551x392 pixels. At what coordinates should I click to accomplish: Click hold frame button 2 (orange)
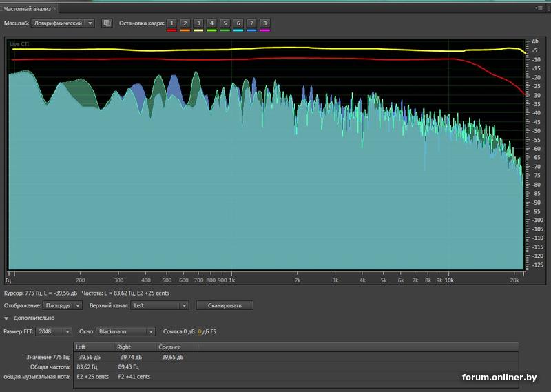tap(185, 23)
